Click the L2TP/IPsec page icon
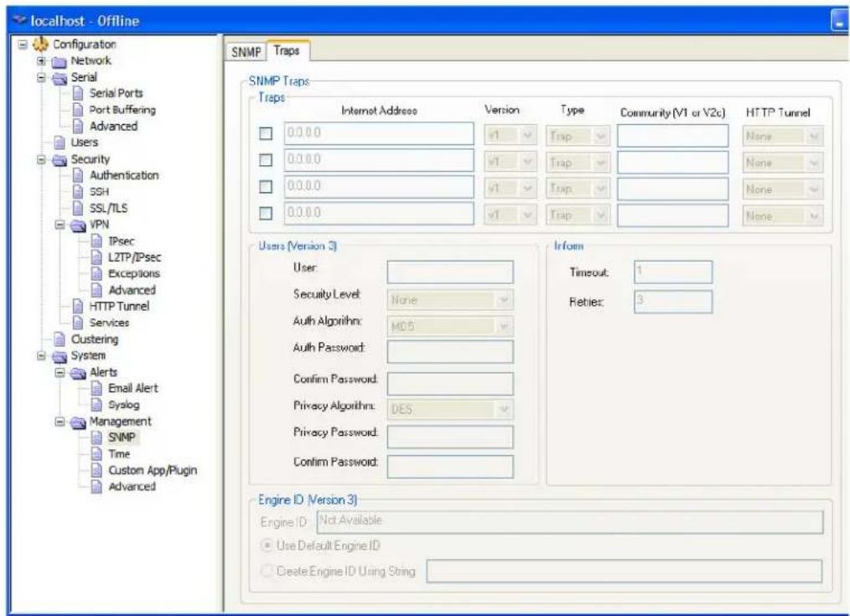The width and height of the screenshot is (850, 616). click(x=96, y=256)
